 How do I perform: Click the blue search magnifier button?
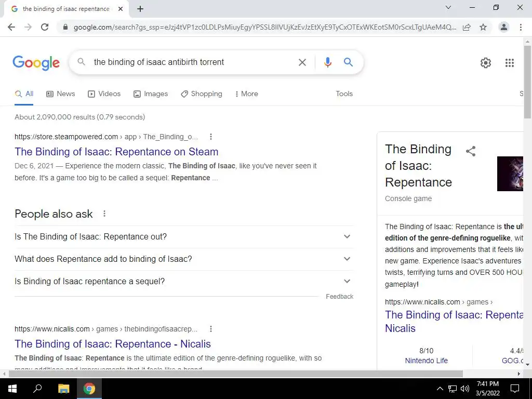(348, 62)
